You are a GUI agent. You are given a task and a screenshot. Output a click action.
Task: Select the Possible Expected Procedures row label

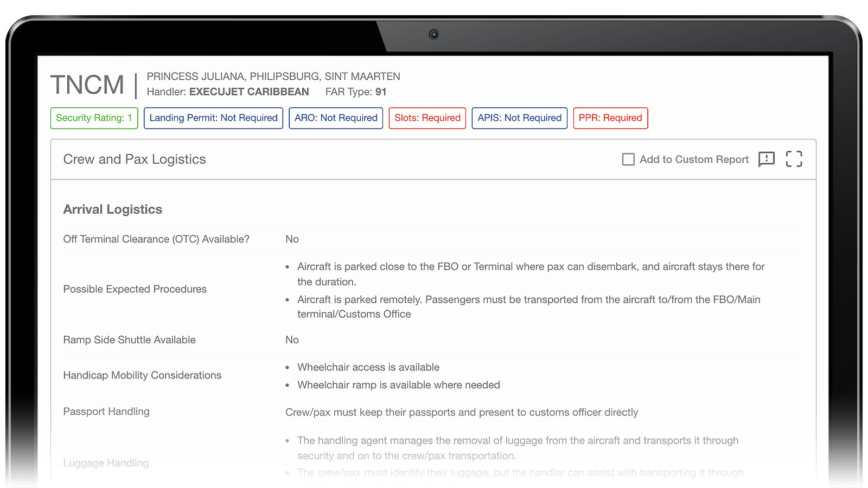tap(135, 289)
